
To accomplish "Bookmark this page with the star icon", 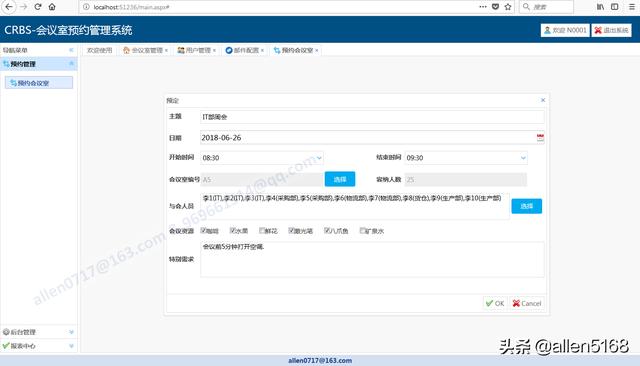I will [508, 7].
